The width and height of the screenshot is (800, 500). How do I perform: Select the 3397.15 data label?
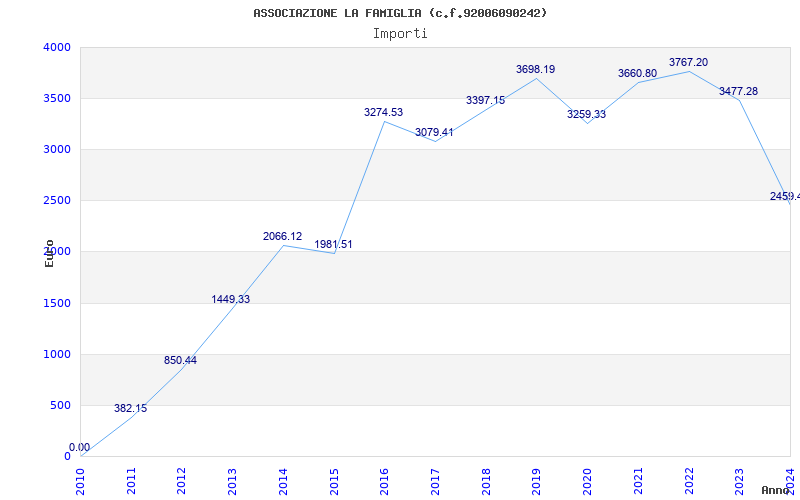485,101
